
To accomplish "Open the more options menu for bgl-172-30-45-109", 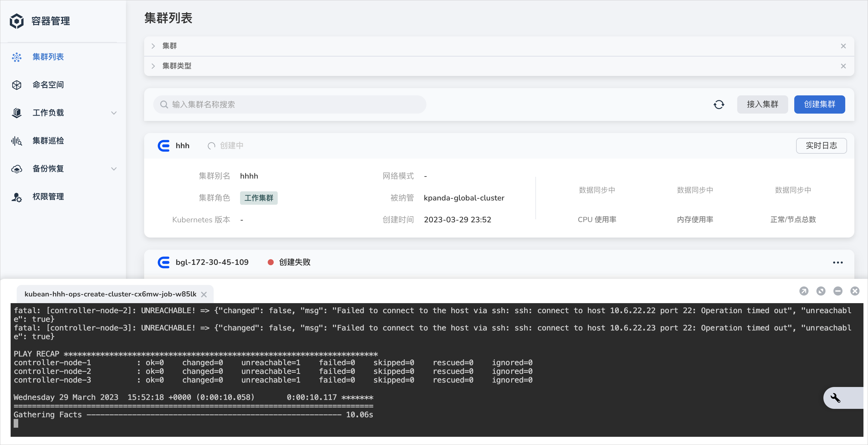I will pos(838,263).
